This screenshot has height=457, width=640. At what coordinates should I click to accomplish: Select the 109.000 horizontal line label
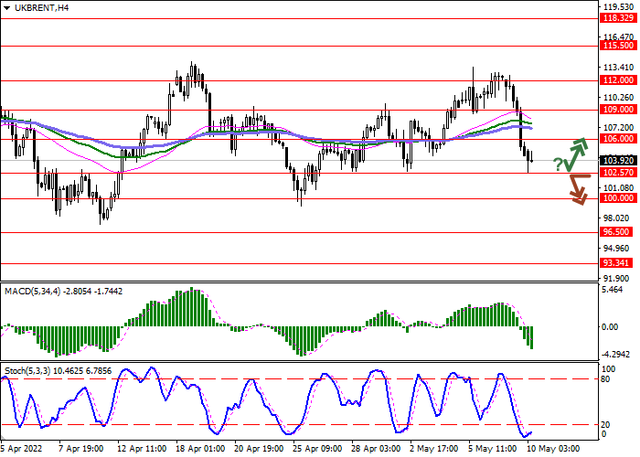(x=618, y=110)
